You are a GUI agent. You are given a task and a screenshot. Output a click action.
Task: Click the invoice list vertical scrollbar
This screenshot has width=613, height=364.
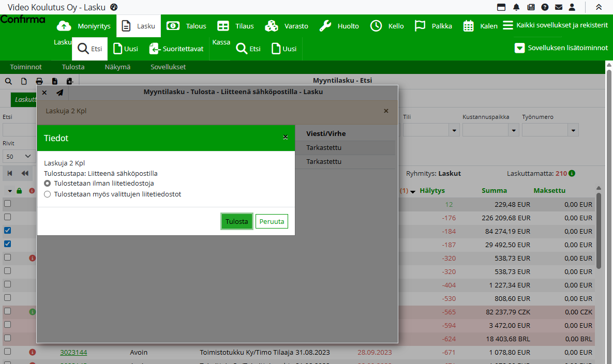coord(599,230)
